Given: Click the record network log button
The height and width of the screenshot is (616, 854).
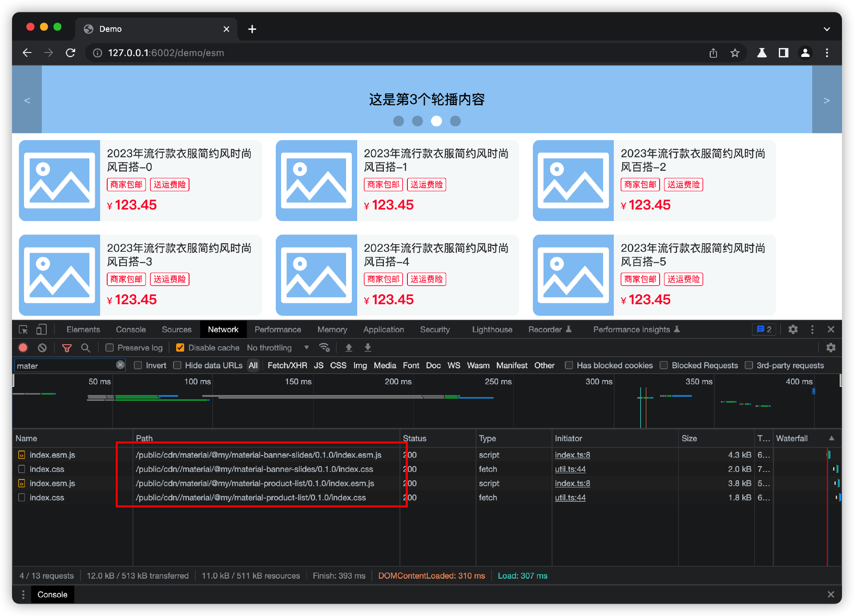Looking at the screenshot, I should [x=23, y=348].
